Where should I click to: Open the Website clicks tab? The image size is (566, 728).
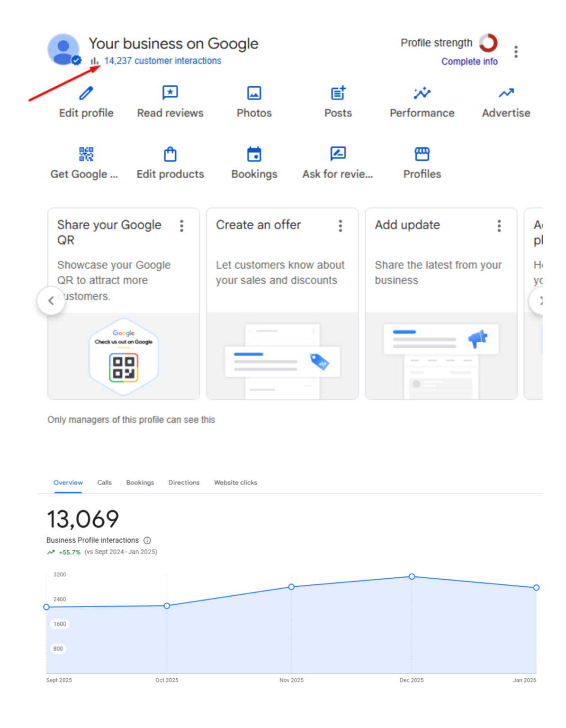235,482
